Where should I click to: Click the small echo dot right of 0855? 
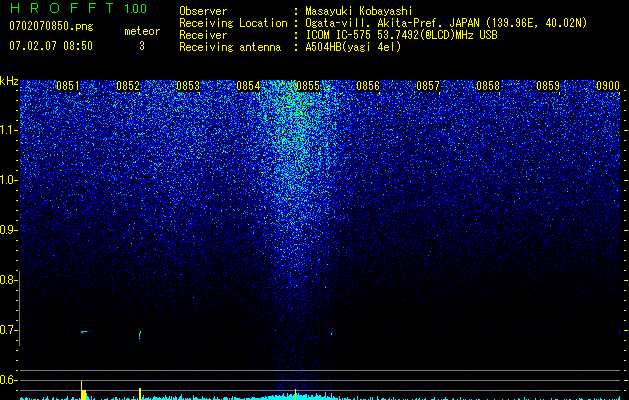click(332, 333)
